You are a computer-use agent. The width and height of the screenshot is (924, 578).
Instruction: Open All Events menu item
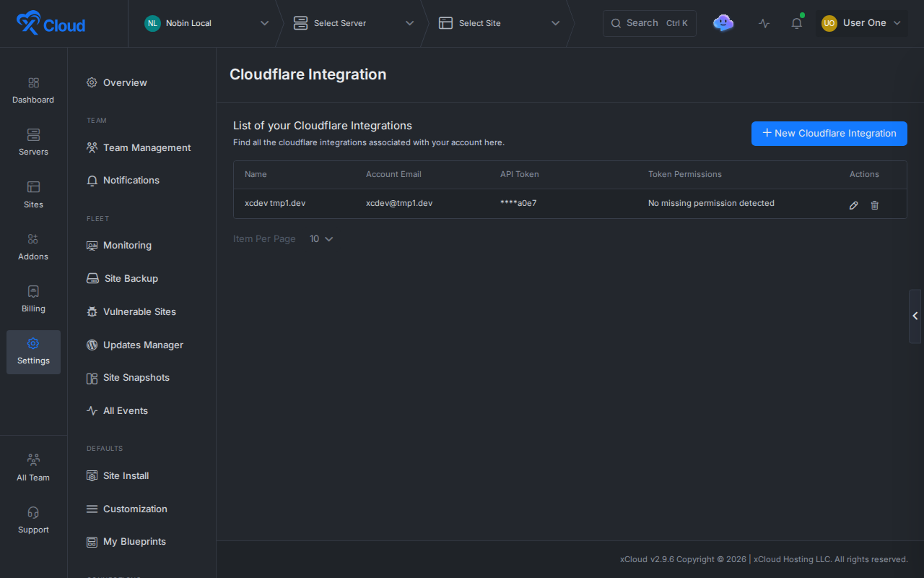coord(117,410)
